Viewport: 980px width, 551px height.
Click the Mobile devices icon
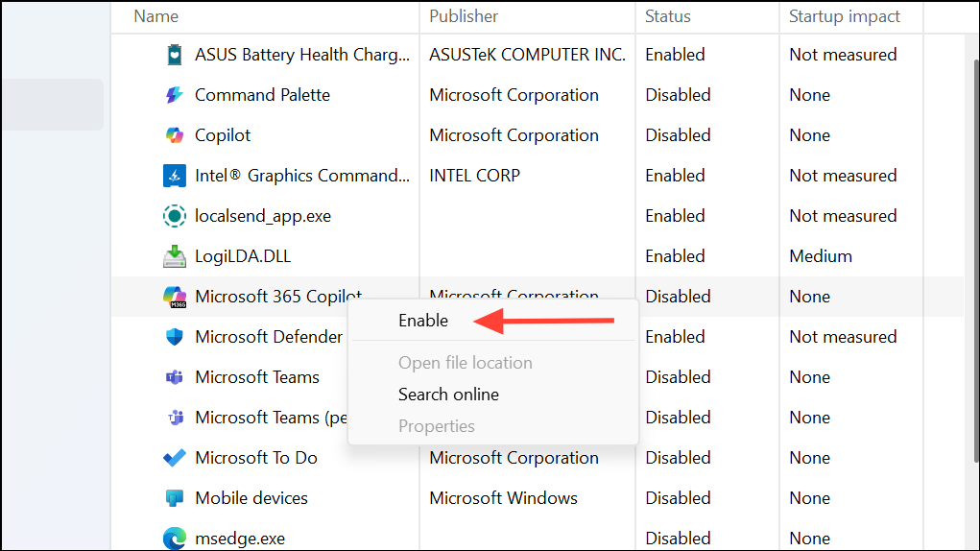click(x=175, y=498)
